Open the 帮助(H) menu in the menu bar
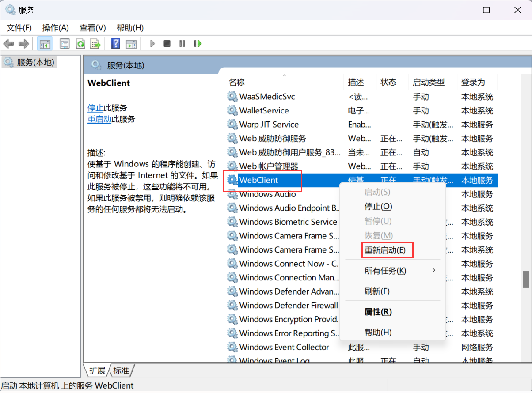The image size is (532, 393). (x=130, y=28)
